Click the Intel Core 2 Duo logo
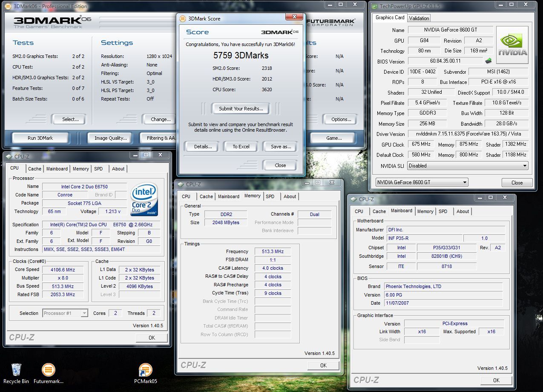543x392 pixels. (x=144, y=199)
